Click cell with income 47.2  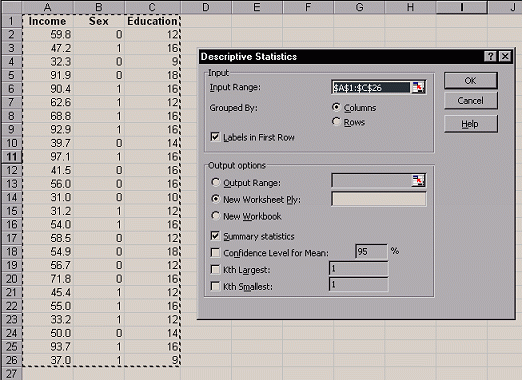pos(48,48)
